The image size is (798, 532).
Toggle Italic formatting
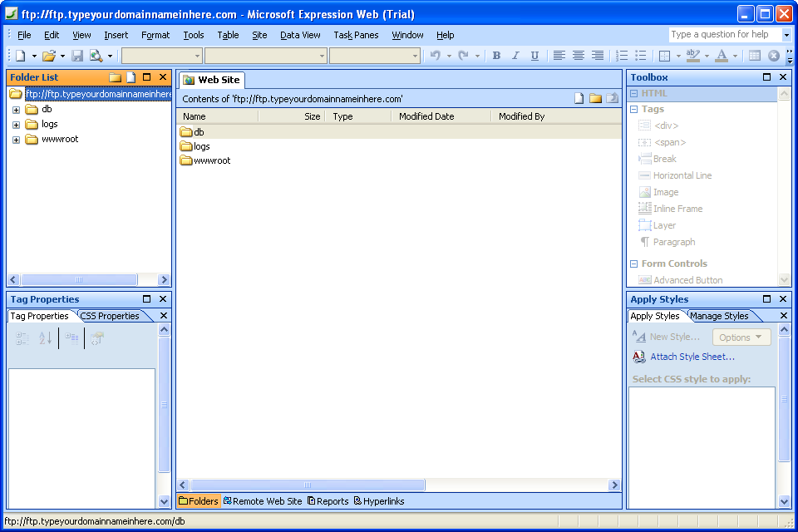pyautogui.click(x=515, y=56)
